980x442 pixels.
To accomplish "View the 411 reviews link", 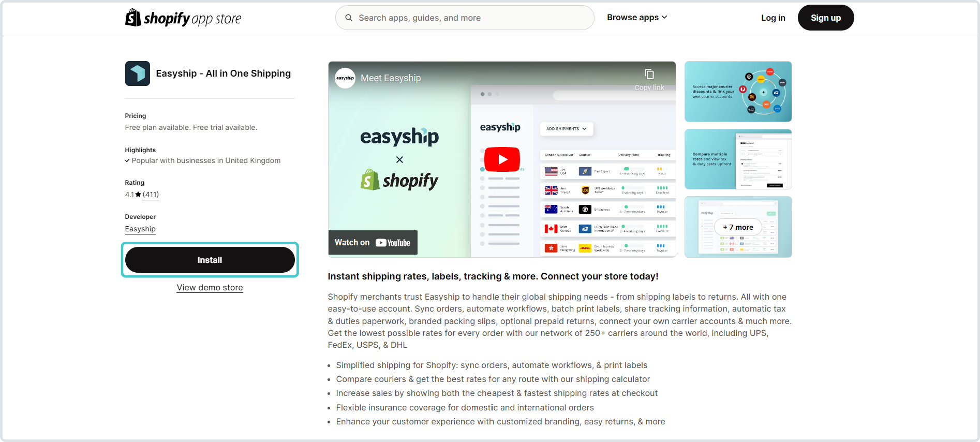I will pyautogui.click(x=151, y=195).
